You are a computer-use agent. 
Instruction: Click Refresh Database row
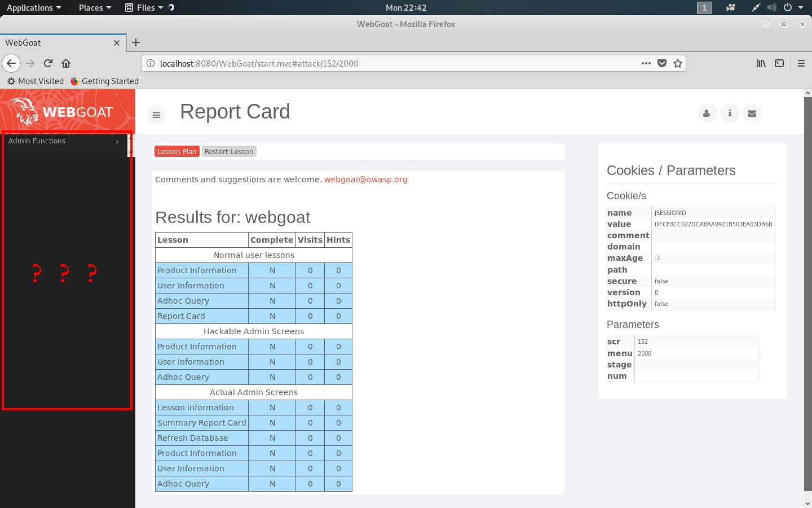click(254, 438)
